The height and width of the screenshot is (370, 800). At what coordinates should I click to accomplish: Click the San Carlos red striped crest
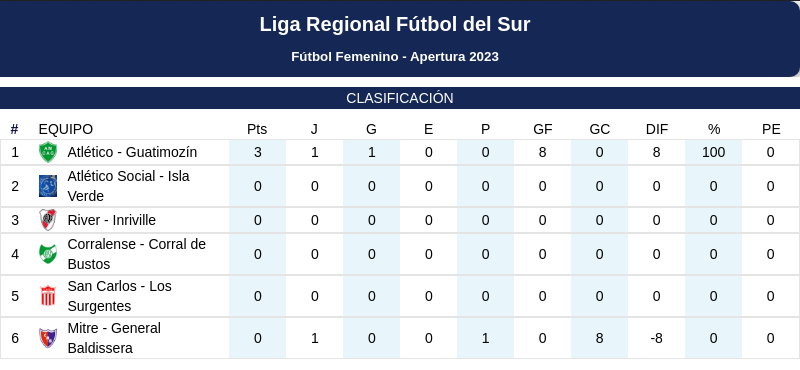tap(48, 296)
